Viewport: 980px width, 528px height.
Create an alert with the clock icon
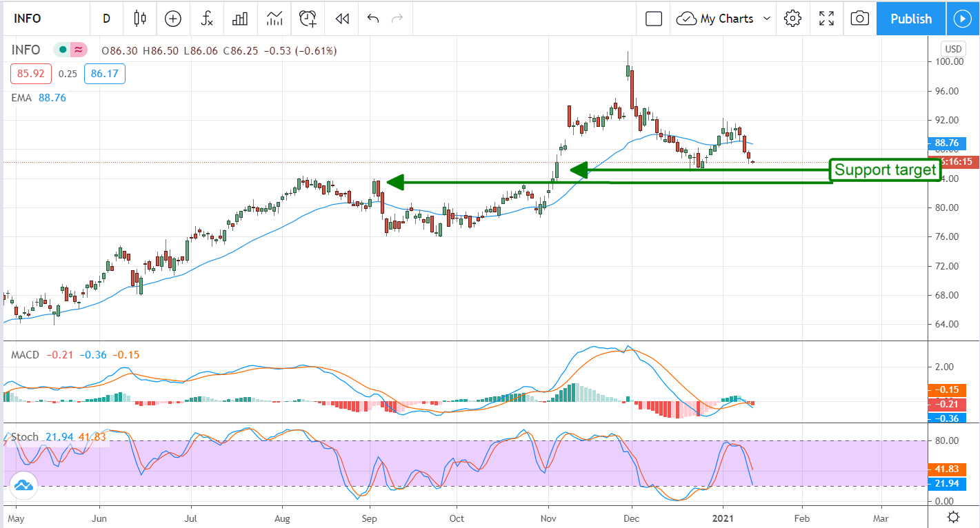[308, 19]
